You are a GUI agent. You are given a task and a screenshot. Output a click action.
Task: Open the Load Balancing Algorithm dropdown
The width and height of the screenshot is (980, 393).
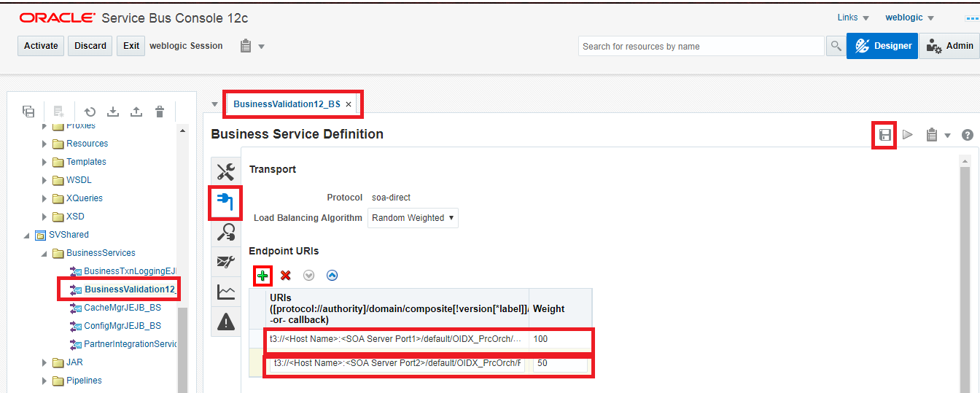(413, 217)
